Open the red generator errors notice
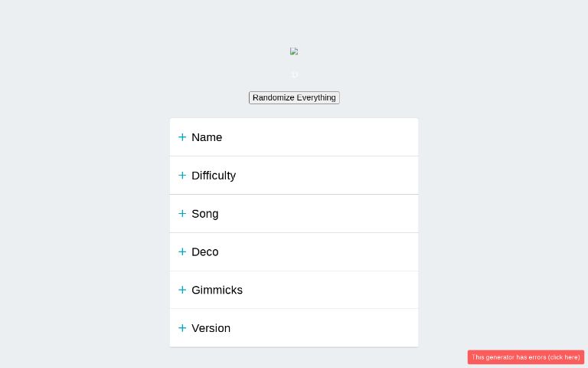 coord(525,357)
